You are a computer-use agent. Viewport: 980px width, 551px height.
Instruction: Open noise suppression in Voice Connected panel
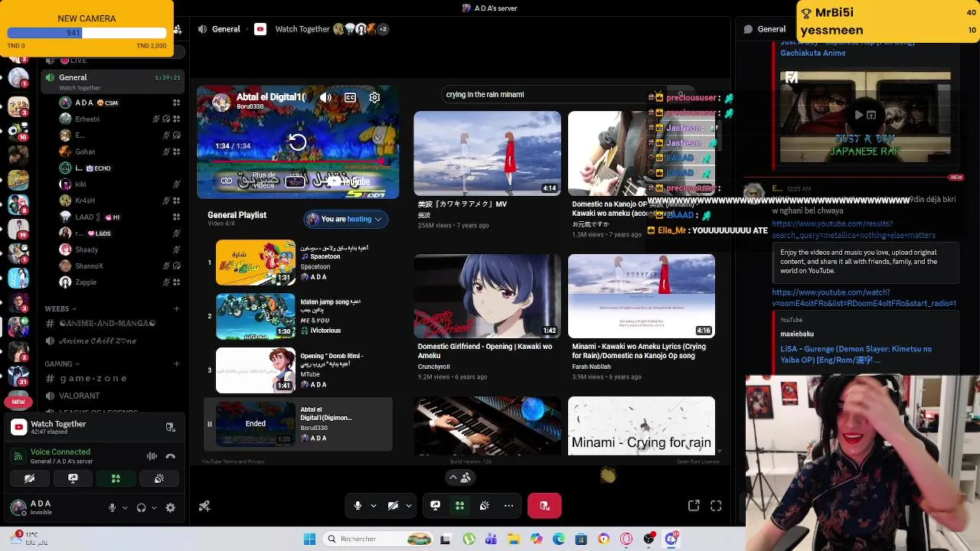point(152,456)
